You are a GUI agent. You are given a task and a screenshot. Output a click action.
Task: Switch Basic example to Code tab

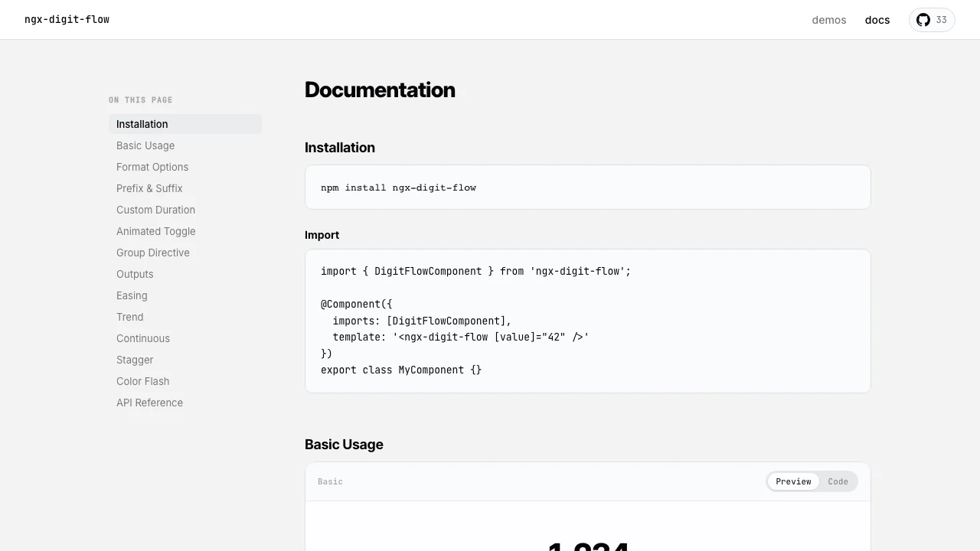coord(838,481)
